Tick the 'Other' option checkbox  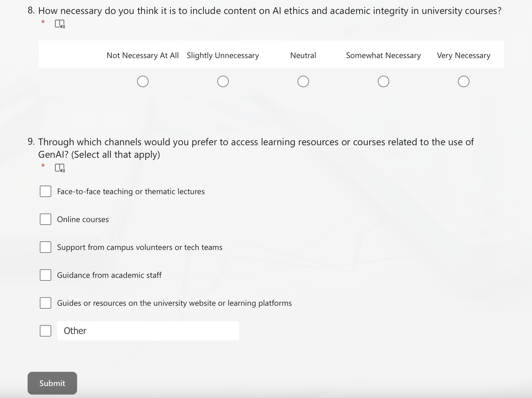[x=46, y=331]
